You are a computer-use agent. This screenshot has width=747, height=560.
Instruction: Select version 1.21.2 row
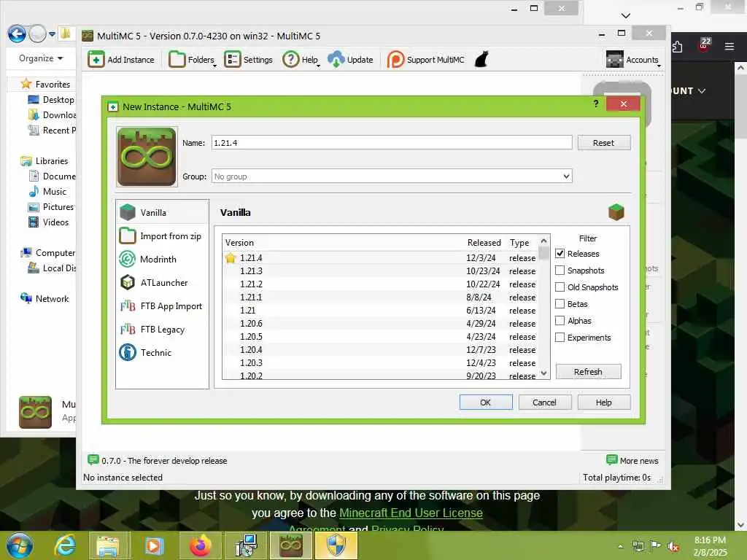coord(381,284)
